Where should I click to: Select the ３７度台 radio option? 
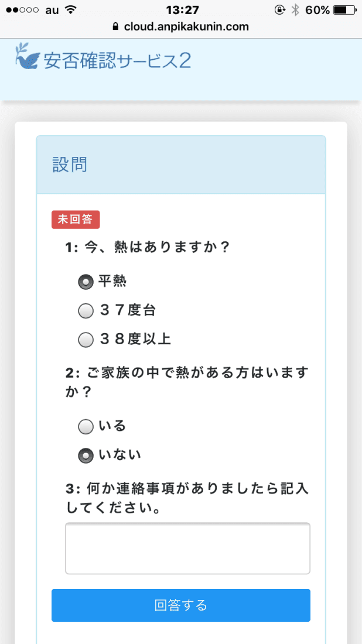point(85,310)
